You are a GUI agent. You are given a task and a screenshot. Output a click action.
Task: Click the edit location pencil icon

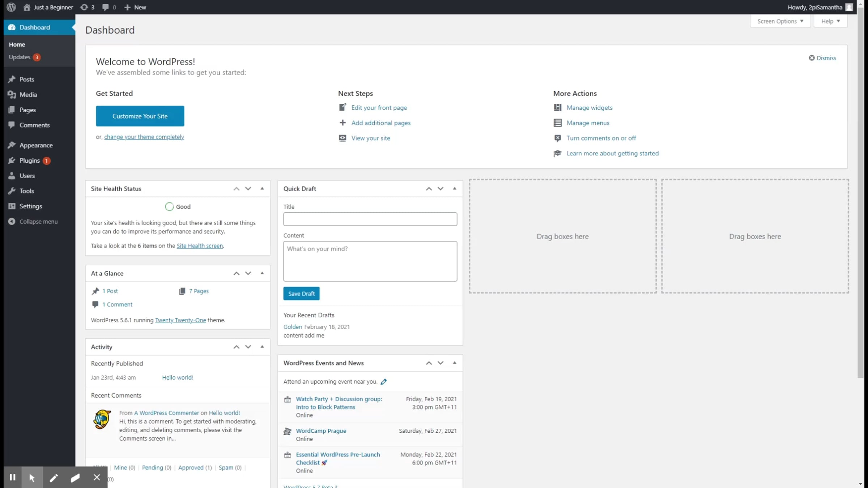[384, 382]
